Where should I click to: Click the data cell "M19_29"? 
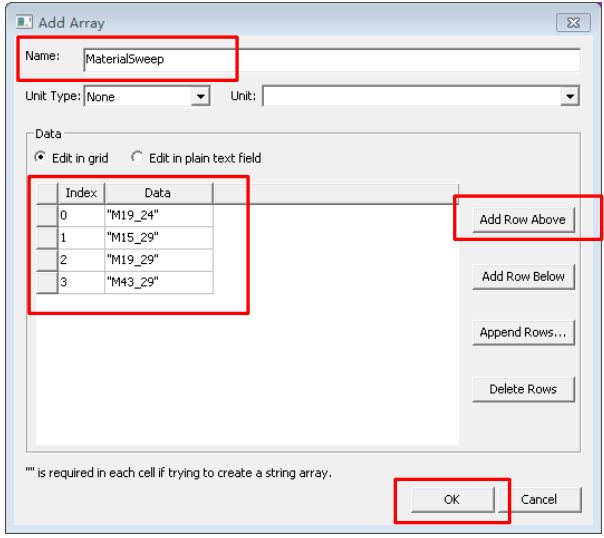pos(159,260)
